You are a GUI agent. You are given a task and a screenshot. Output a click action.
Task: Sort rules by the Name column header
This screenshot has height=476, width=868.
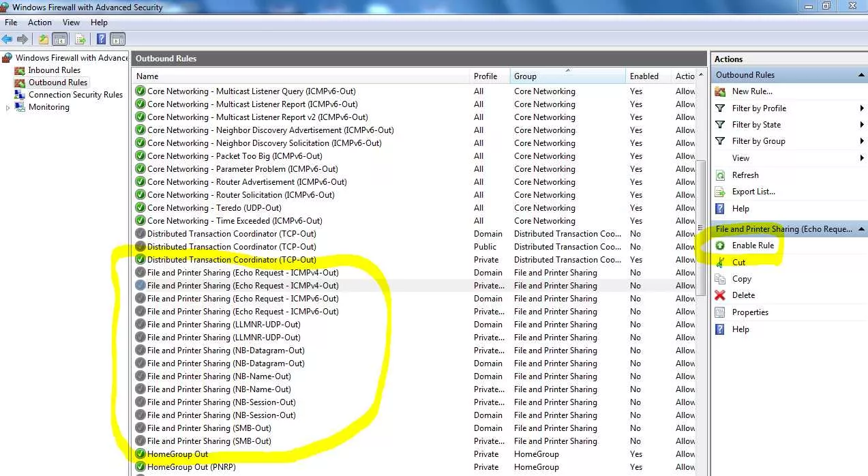coord(301,76)
